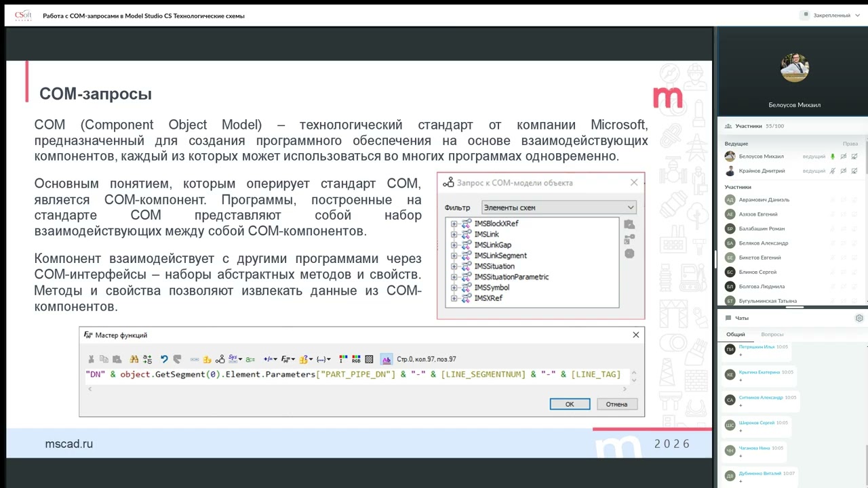Screen dimensions: 868x488
Task: Expand the IMSBlockXRef tree node
Action: click(x=454, y=224)
